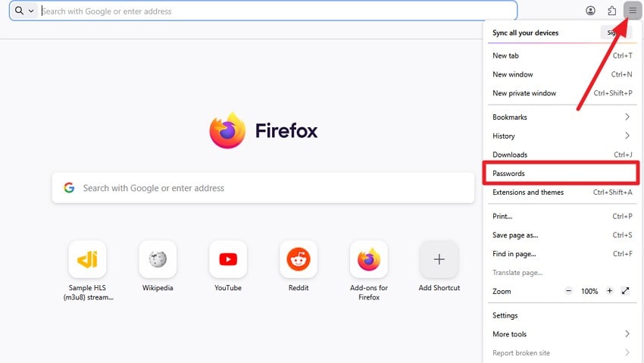Expand the More tools chevron

pos(627,334)
